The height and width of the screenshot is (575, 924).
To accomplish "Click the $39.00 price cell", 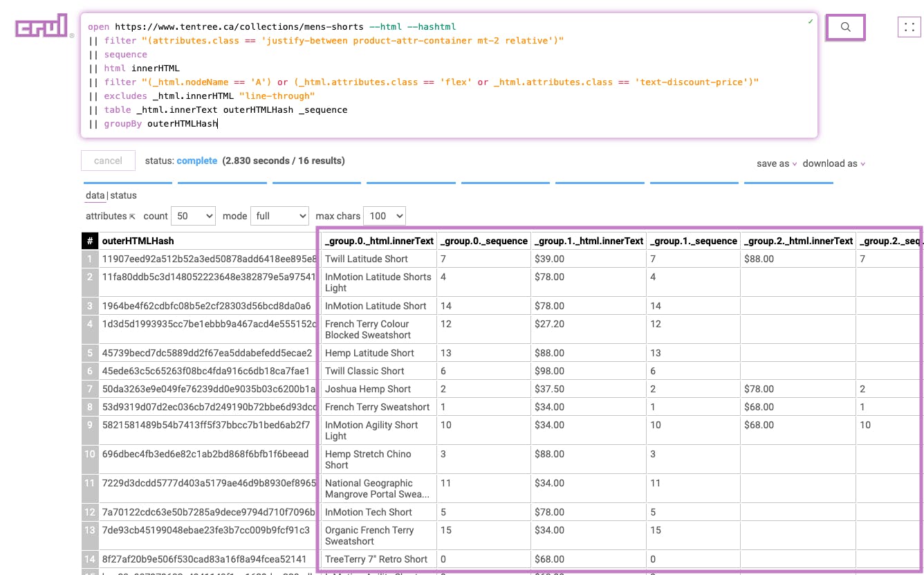I will click(x=589, y=259).
